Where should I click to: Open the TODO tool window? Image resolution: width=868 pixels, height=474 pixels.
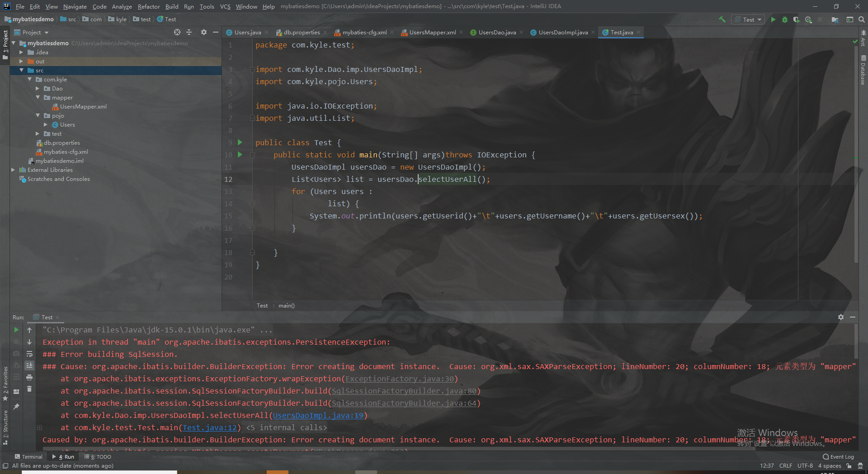click(98, 457)
